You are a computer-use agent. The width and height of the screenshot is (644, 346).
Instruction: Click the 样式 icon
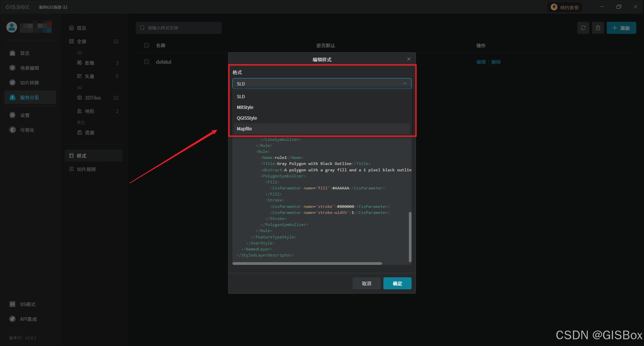tap(71, 156)
